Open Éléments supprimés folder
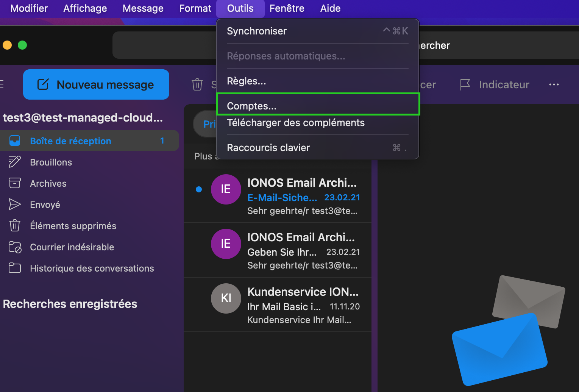 [89, 226]
